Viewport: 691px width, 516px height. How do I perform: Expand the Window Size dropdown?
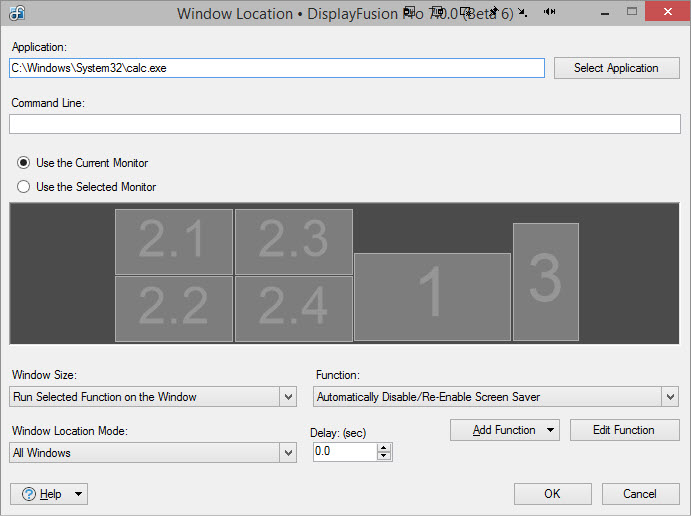pyautogui.click(x=288, y=397)
